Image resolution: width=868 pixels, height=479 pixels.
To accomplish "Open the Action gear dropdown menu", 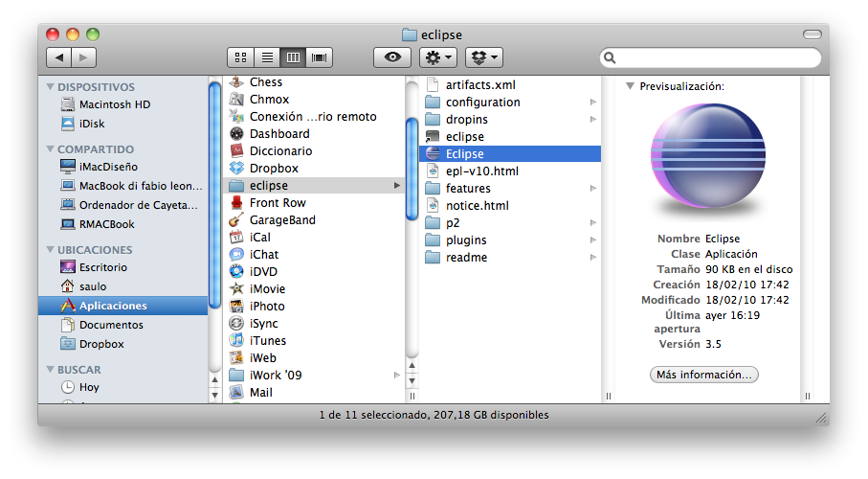I will pos(438,57).
